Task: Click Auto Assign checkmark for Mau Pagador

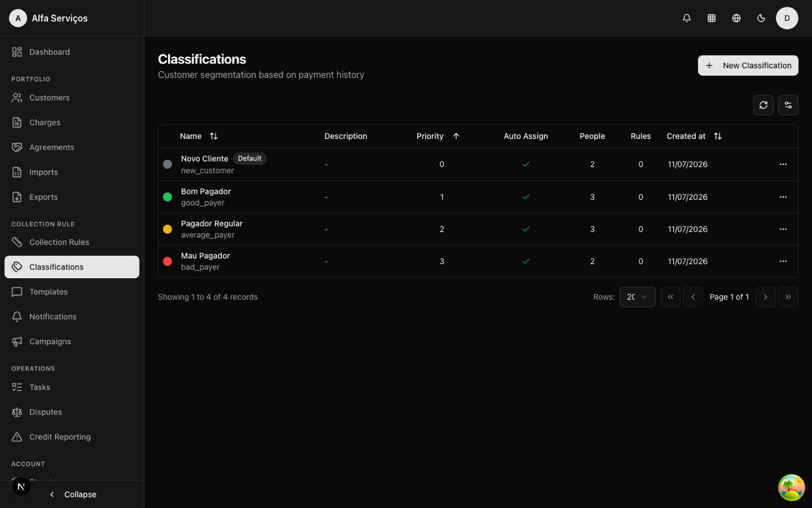Action: click(526, 261)
